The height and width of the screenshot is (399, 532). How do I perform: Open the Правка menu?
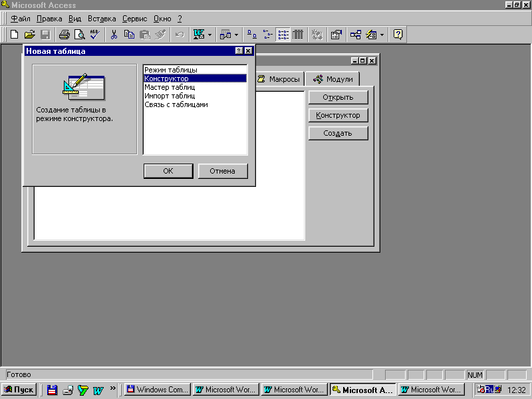(x=49, y=19)
